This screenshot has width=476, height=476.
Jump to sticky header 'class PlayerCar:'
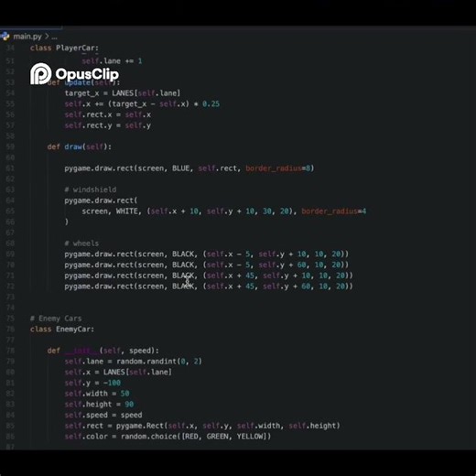[64, 48]
